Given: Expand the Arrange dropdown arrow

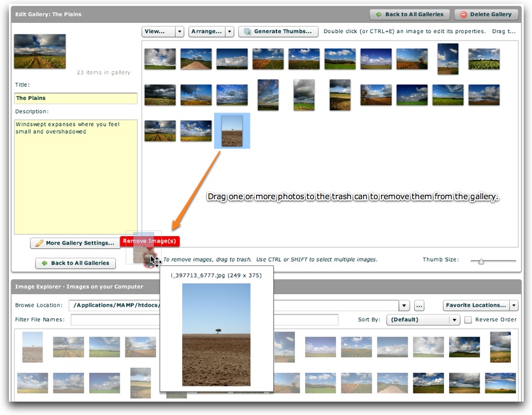Looking at the screenshot, I should tap(229, 31).
